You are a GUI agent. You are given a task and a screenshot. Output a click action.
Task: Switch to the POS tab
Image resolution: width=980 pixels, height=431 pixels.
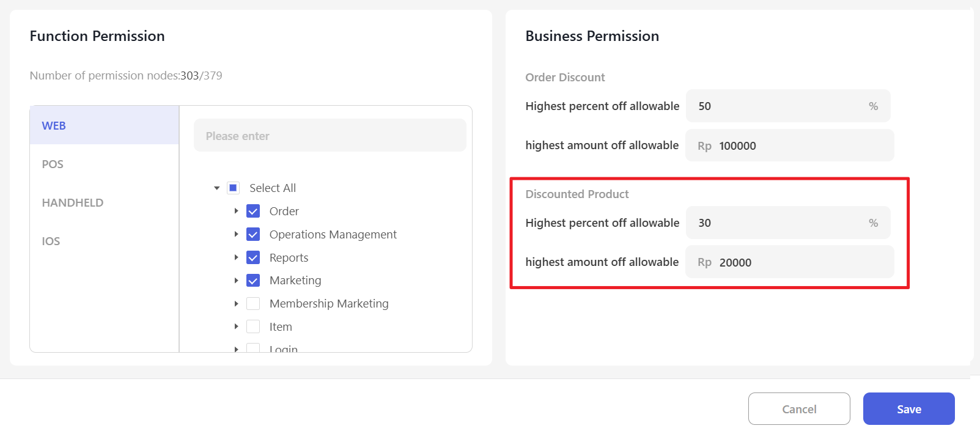click(53, 164)
